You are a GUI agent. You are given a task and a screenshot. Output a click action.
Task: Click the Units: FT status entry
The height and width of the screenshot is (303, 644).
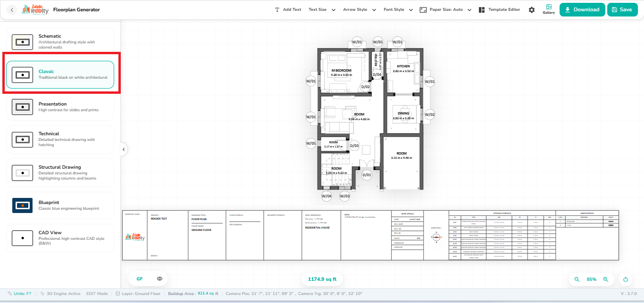point(20,294)
